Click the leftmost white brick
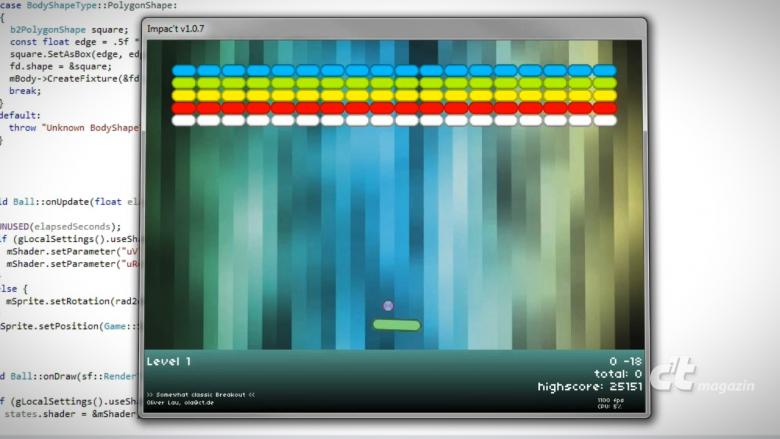The width and height of the screenshot is (780, 439). pyautogui.click(x=184, y=120)
